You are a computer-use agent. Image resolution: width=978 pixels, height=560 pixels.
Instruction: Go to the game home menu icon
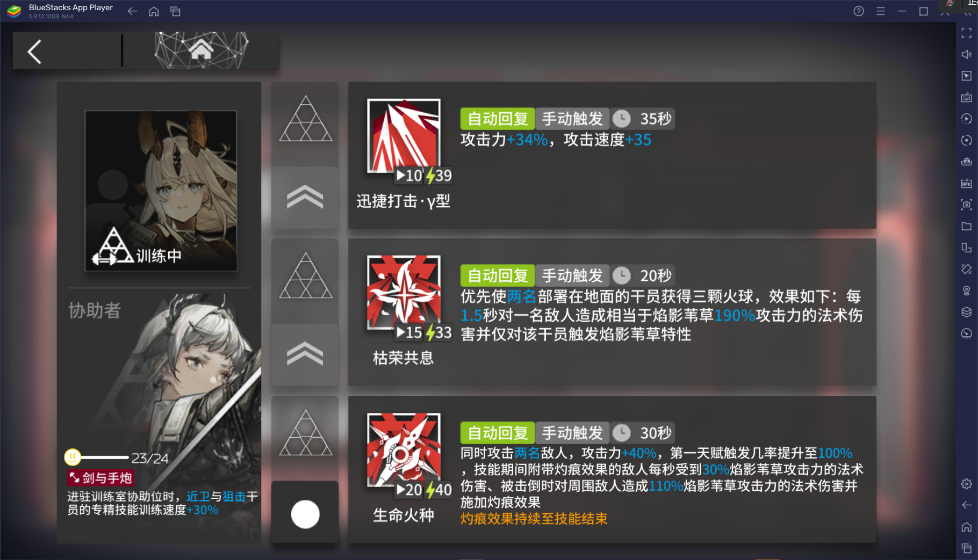(201, 50)
